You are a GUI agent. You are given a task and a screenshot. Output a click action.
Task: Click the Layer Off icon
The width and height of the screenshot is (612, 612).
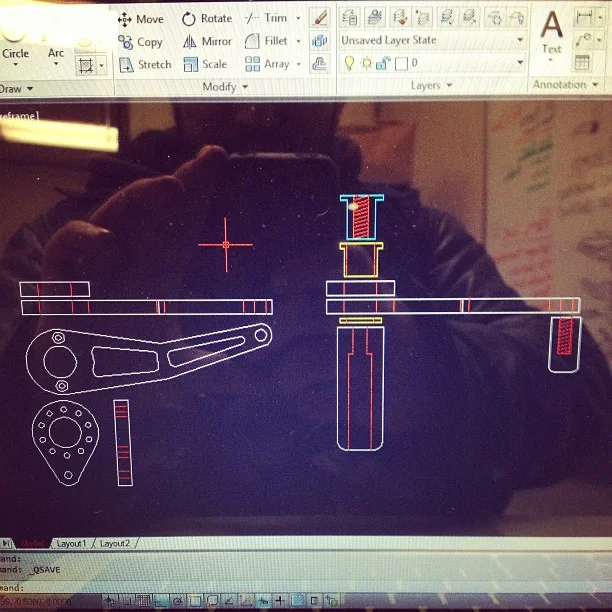click(517, 17)
